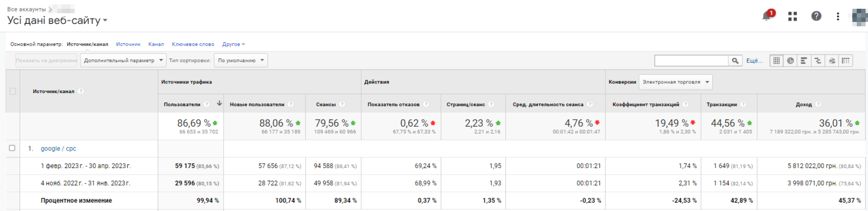This screenshot has width=868, height=211.
Task: Open the Усі дані веб-сайту view selector
Action: [57, 20]
